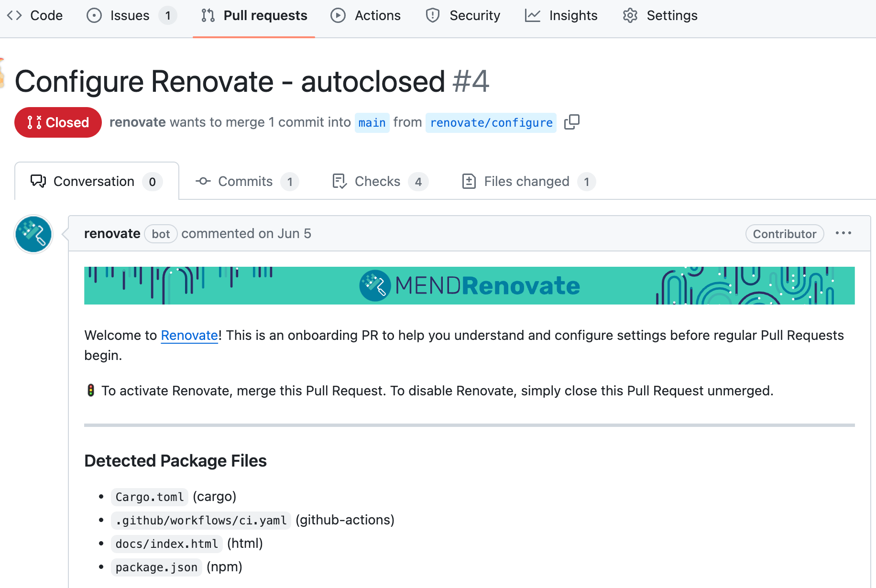Click the traffic light emoji
The width and height of the screenshot is (876, 588).
pyautogui.click(x=91, y=391)
